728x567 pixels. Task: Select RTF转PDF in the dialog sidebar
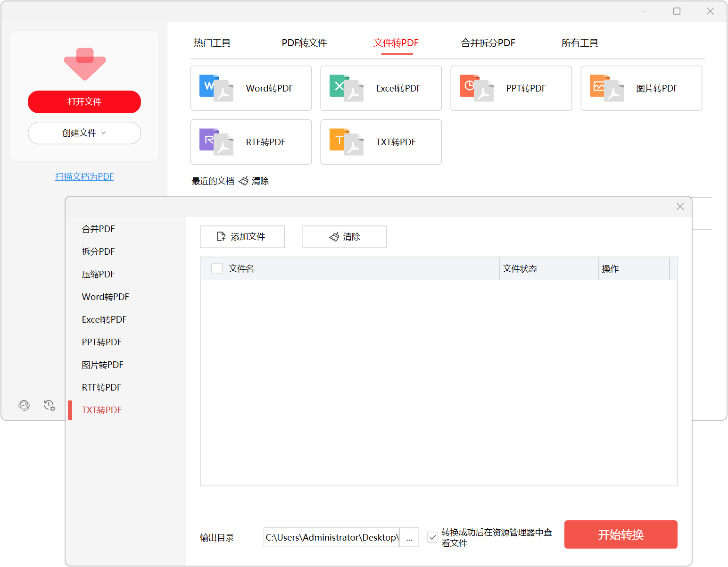[x=102, y=388]
